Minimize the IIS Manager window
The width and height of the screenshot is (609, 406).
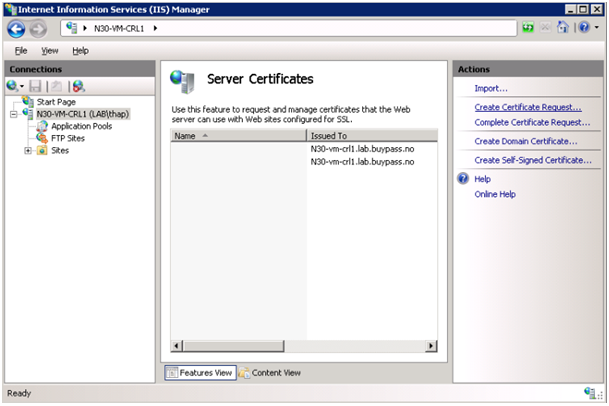(570, 9)
